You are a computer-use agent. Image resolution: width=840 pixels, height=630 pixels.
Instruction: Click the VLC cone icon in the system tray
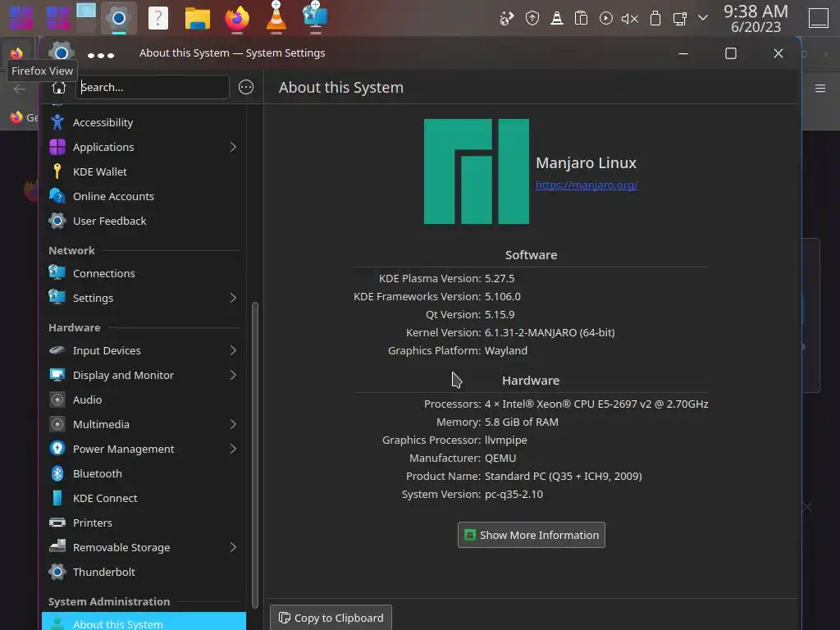coord(557,19)
